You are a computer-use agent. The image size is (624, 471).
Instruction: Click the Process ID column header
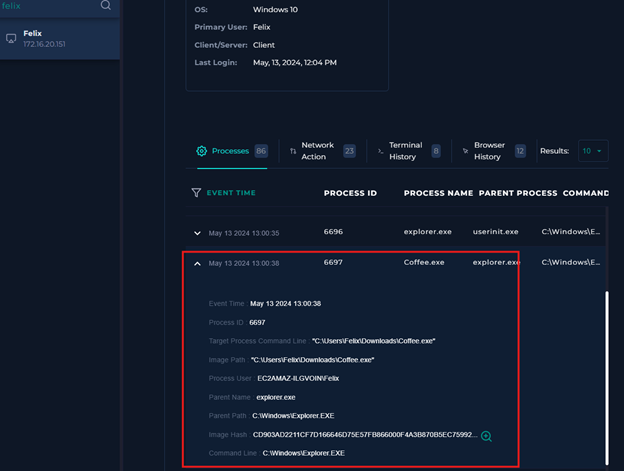point(350,193)
